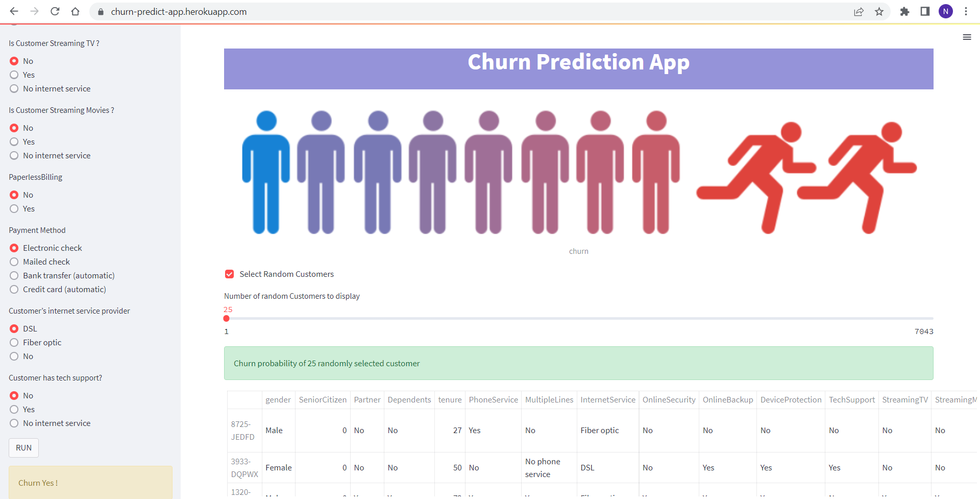Click the RUN button
The width and height of the screenshot is (980, 499).
23,447
